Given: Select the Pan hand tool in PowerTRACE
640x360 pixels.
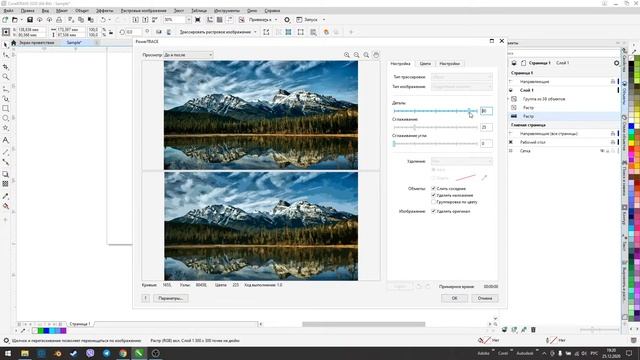Looking at the screenshot, I should click(x=376, y=55).
